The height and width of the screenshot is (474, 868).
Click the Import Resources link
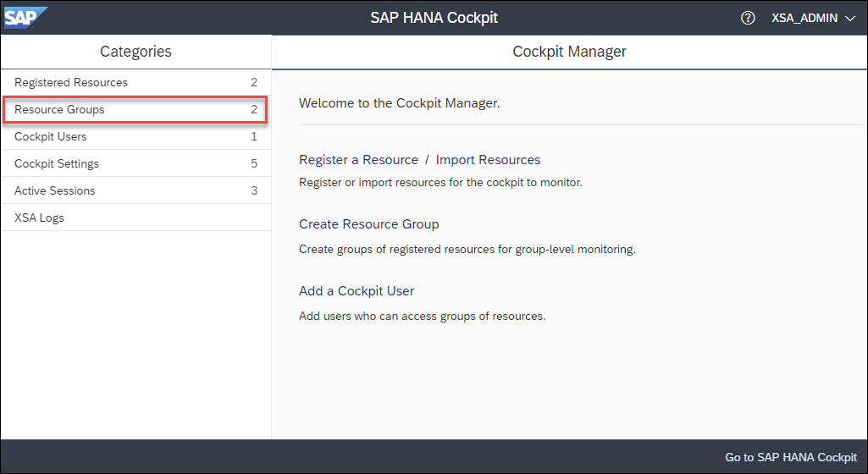click(488, 160)
